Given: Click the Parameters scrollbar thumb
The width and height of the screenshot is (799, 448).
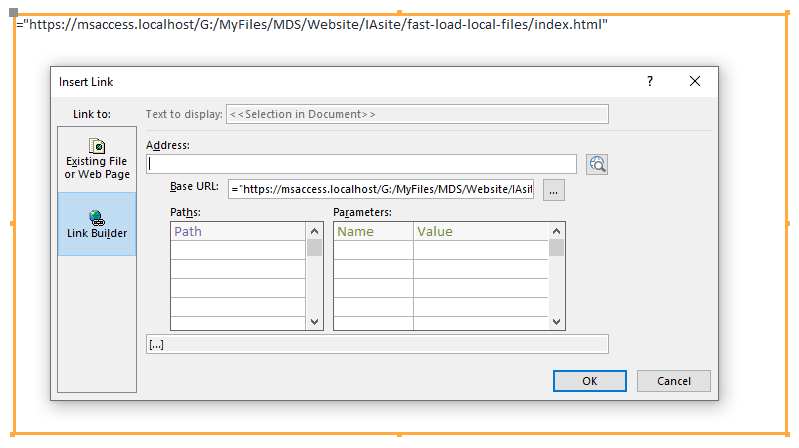Looking at the screenshot, I should (556, 248).
